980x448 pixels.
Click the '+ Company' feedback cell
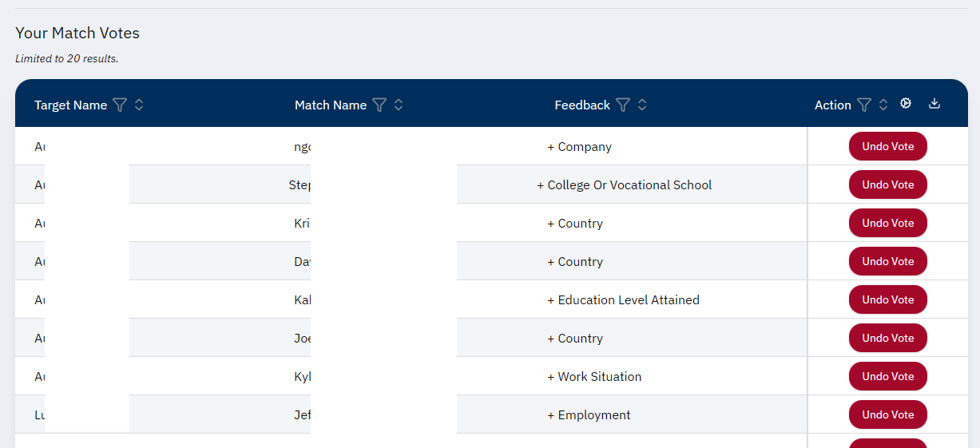click(x=579, y=147)
